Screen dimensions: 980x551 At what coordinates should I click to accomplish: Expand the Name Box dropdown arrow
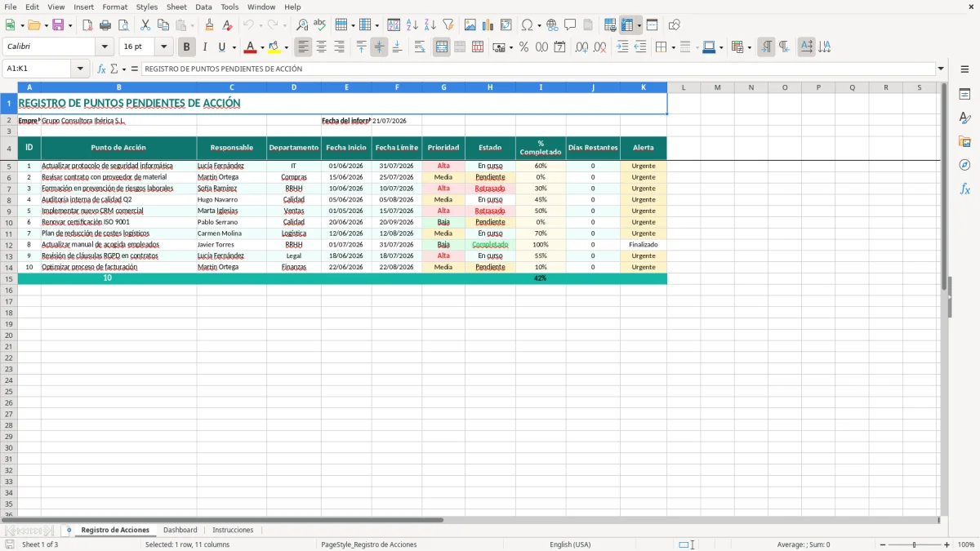tap(81, 69)
